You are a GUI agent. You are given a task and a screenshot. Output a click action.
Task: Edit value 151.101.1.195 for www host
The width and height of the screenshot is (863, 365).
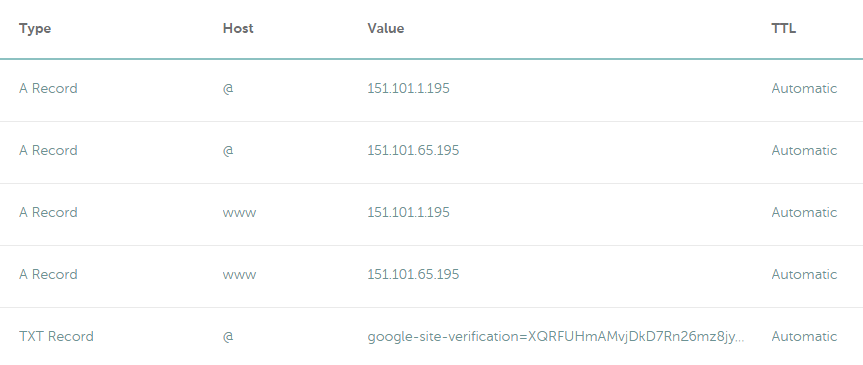408,213
